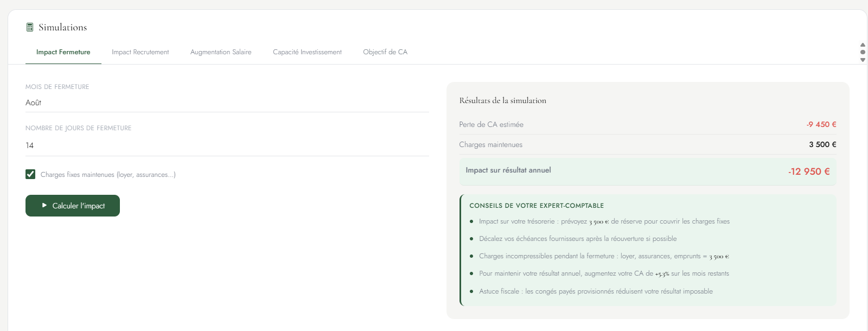The width and height of the screenshot is (868, 331).
Task: Click the calculator icon beside Simulations
Action: pos(30,27)
